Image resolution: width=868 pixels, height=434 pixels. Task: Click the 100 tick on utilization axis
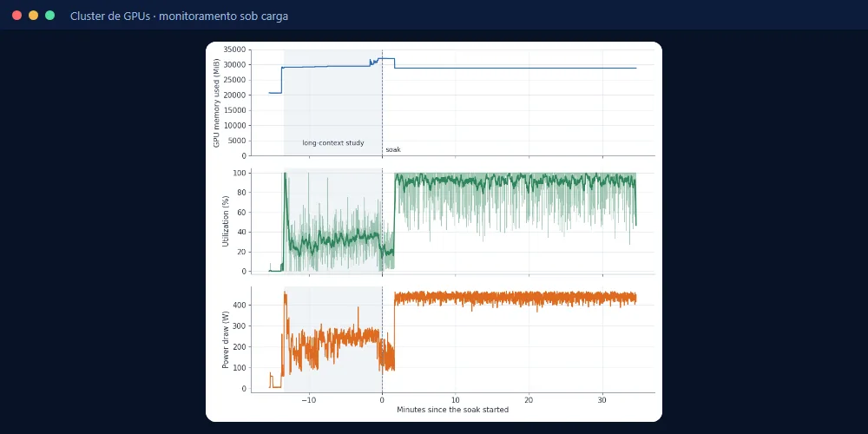click(x=240, y=173)
